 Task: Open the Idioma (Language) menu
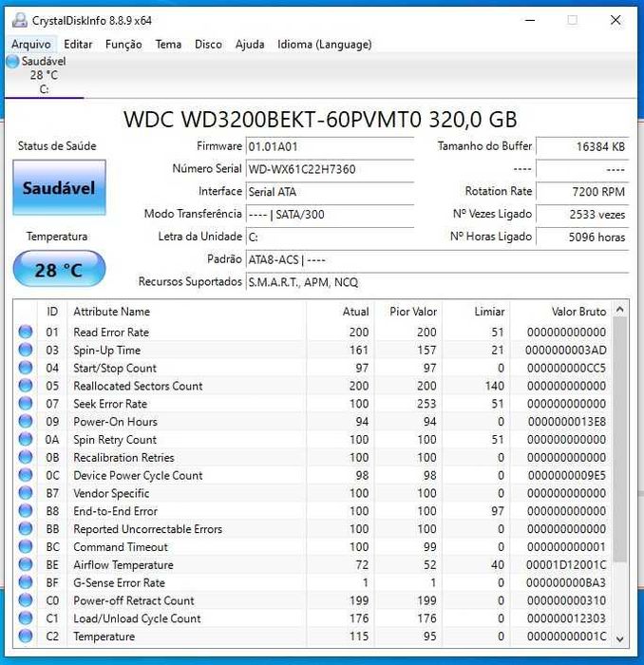point(324,44)
